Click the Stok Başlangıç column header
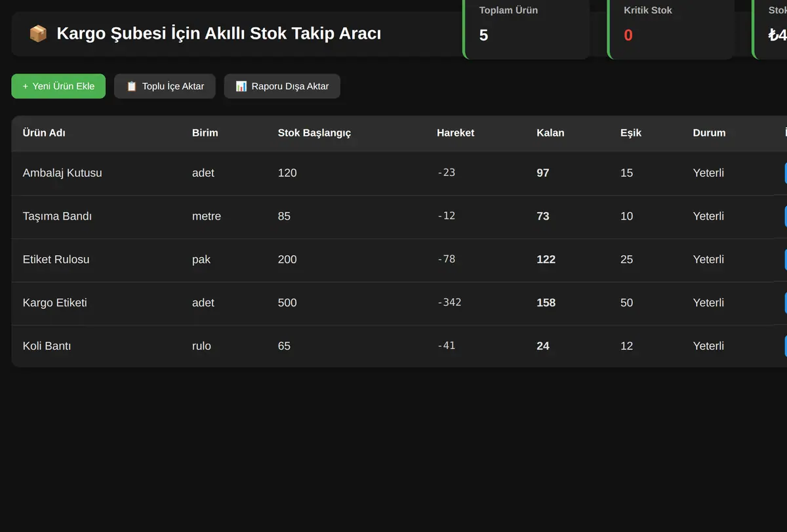 (x=315, y=133)
